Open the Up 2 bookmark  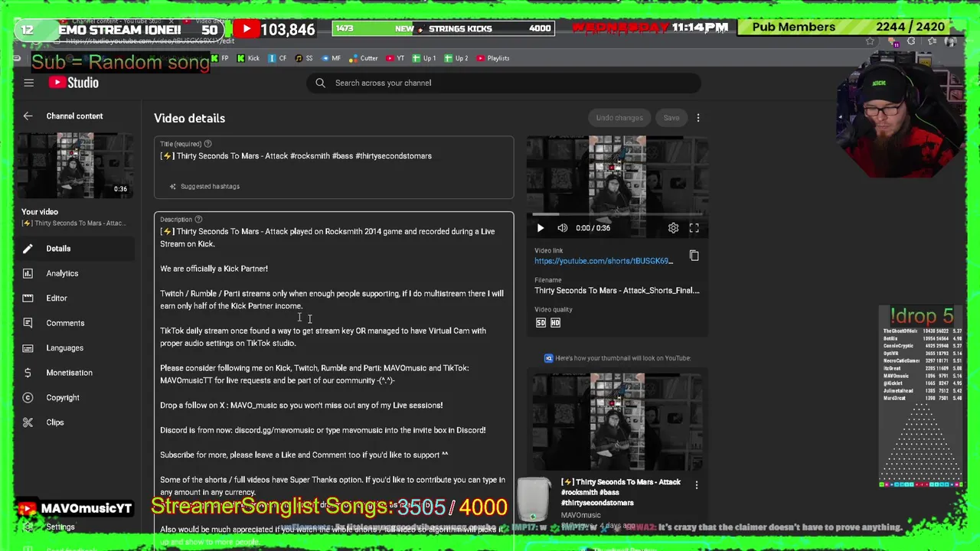pyautogui.click(x=456, y=58)
